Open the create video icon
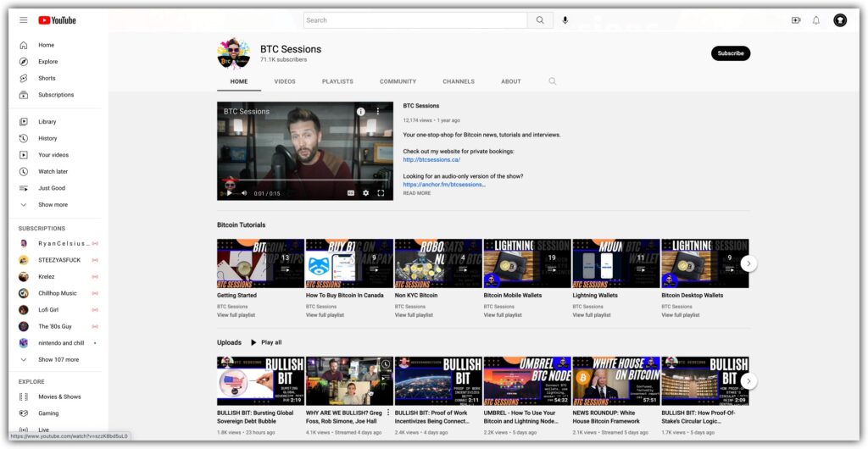Image resolution: width=868 pixels, height=449 pixels. coord(796,20)
